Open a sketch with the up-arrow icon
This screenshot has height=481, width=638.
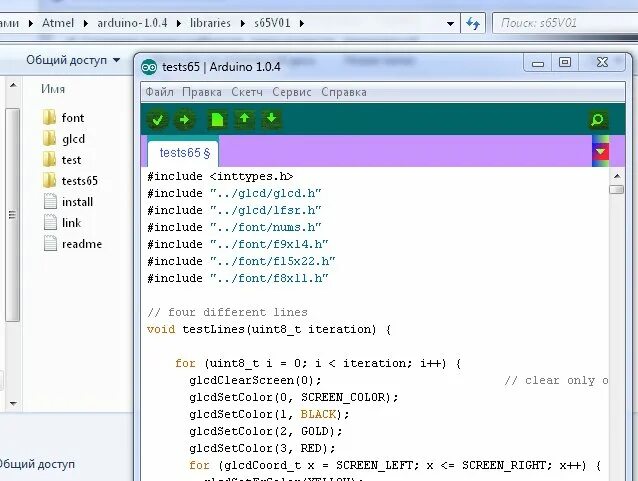tap(244, 119)
